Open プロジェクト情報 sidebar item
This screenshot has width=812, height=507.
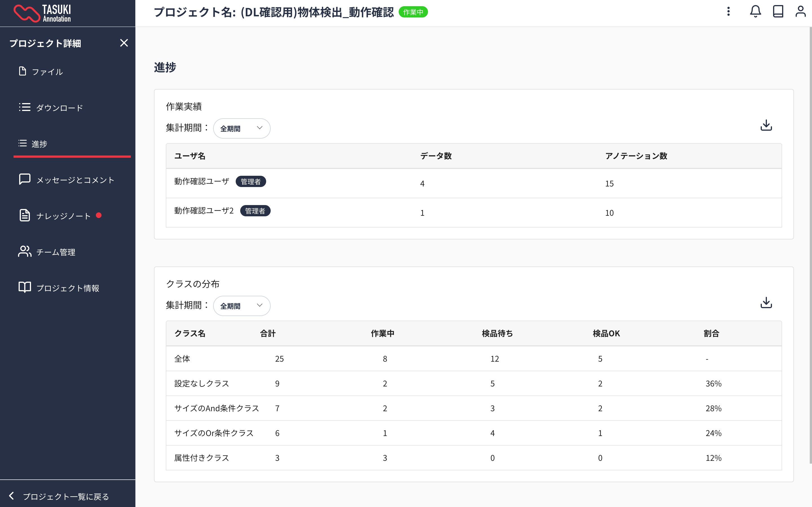tap(67, 288)
